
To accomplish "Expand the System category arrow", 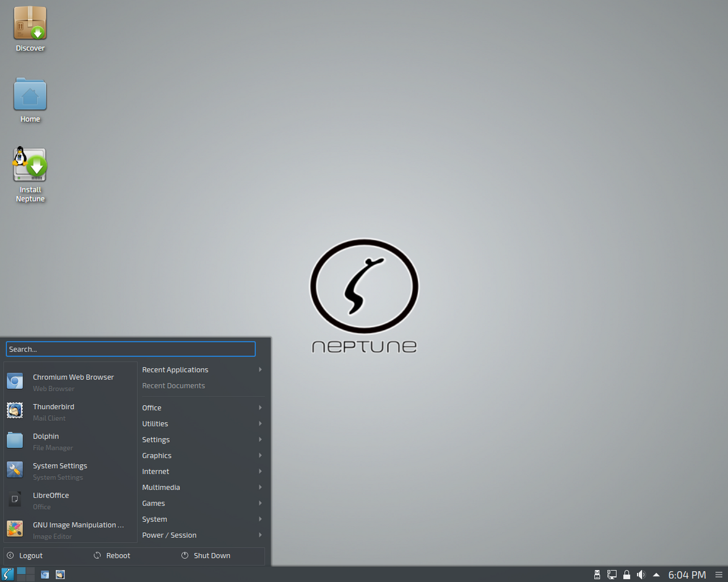I will tap(260, 519).
